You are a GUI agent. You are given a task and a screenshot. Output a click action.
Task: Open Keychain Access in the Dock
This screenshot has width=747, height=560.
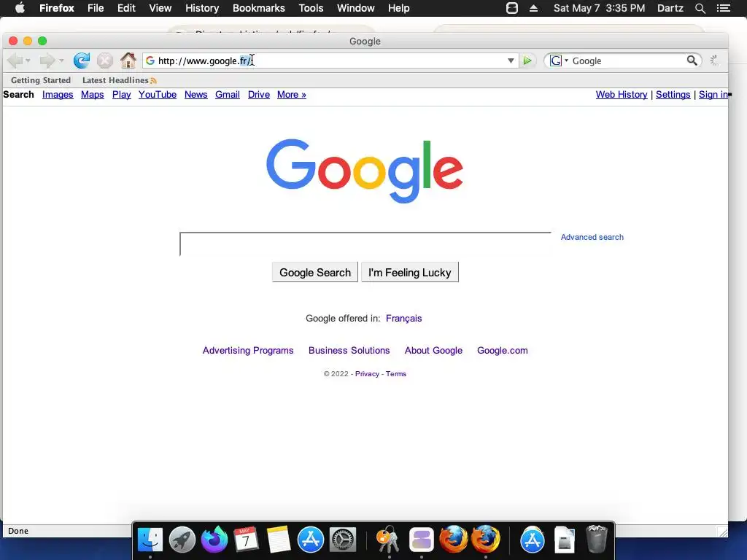point(389,540)
